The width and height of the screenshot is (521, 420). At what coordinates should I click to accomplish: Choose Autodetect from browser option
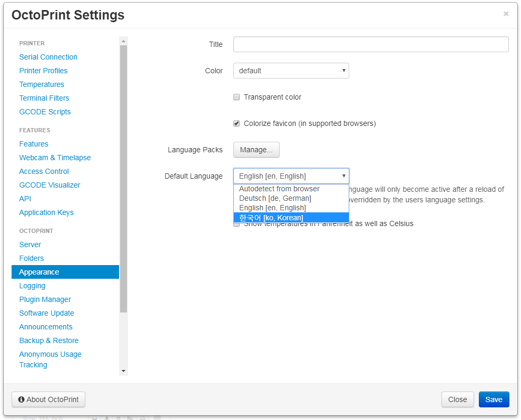tap(291, 189)
